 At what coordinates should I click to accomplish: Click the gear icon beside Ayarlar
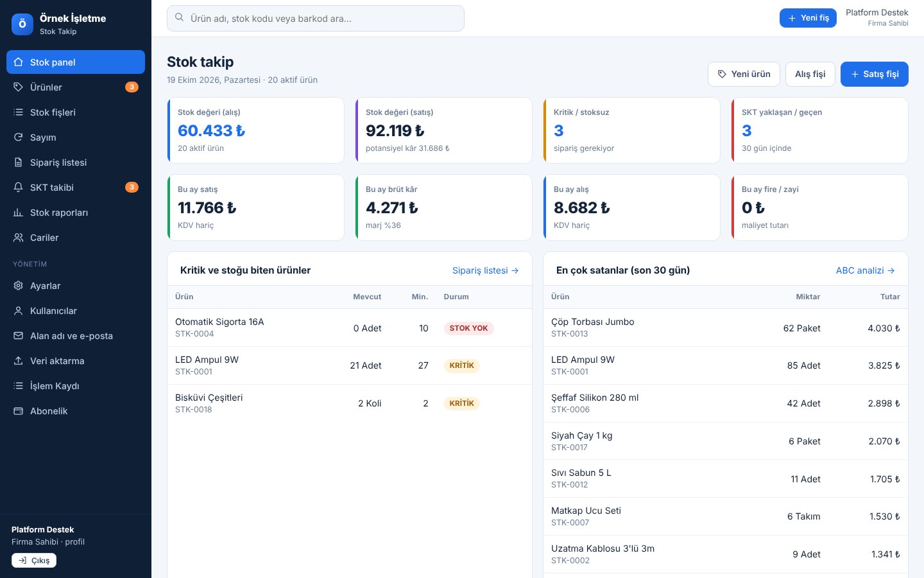tap(19, 286)
